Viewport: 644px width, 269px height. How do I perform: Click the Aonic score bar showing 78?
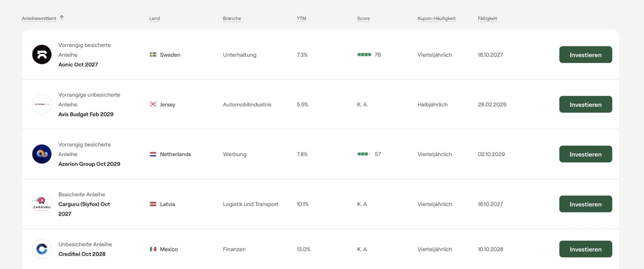coord(364,54)
